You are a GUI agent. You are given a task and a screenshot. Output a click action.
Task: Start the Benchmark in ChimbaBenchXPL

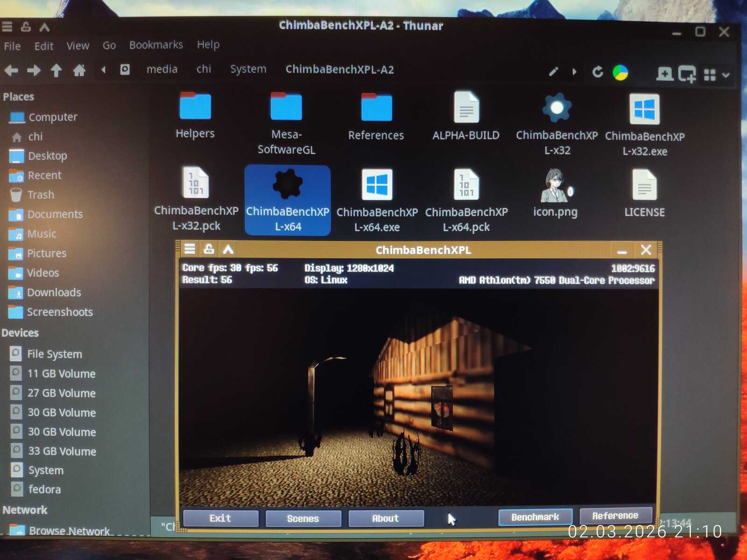535,517
